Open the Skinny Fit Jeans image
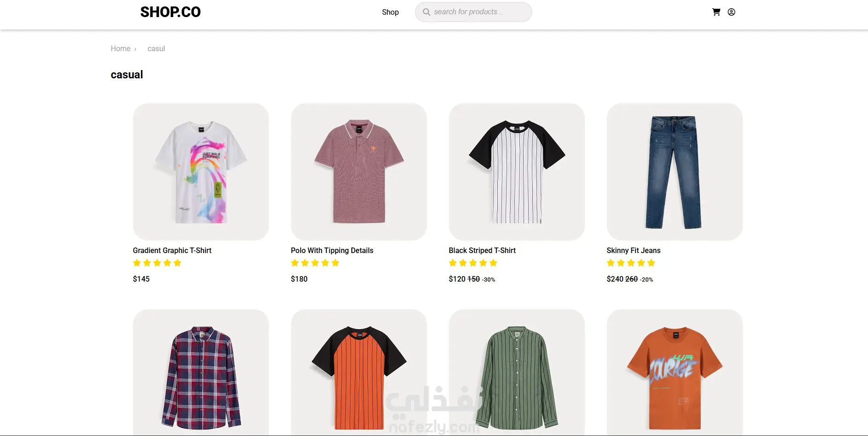868x436 pixels. (675, 171)
